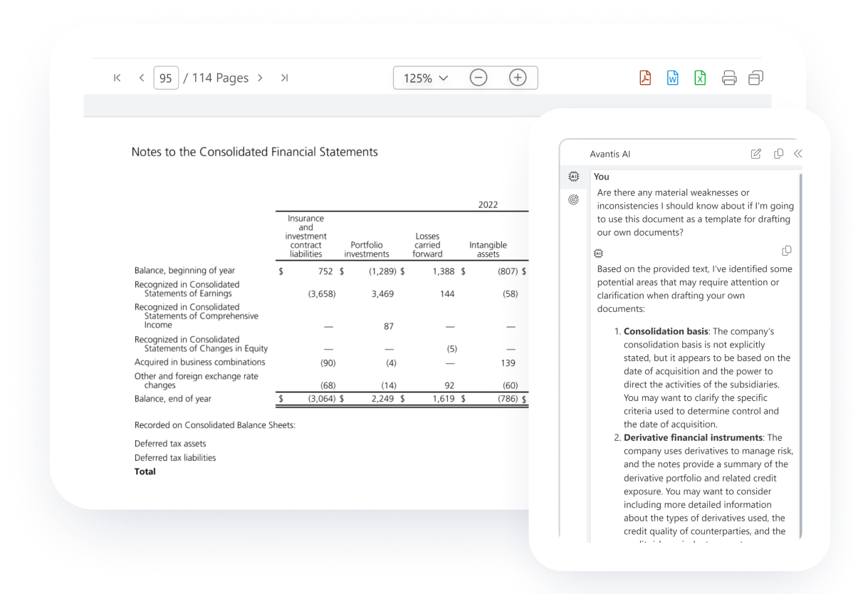This screenshot has height=594, width=868.
Task: Click the Derivative financial instruments heading
Action: [694, 438]
